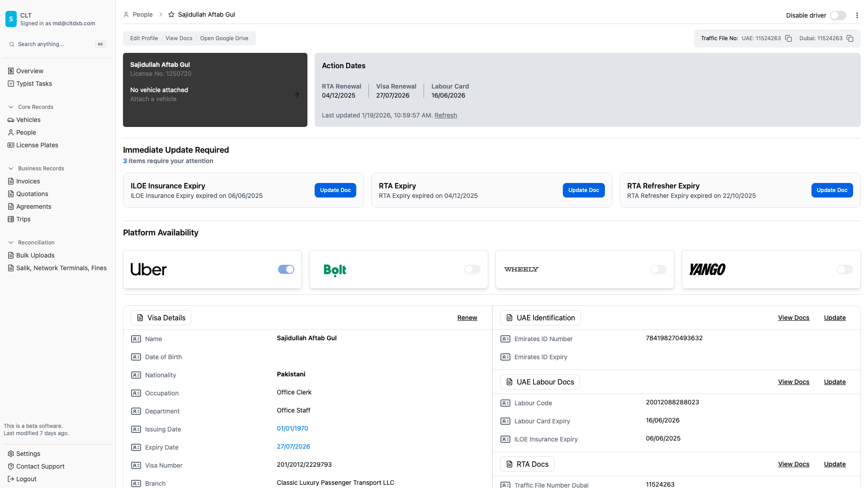Enable Bolt platform availability
The width and height of the screenshot is (868, 488).
tap(472, 269)
